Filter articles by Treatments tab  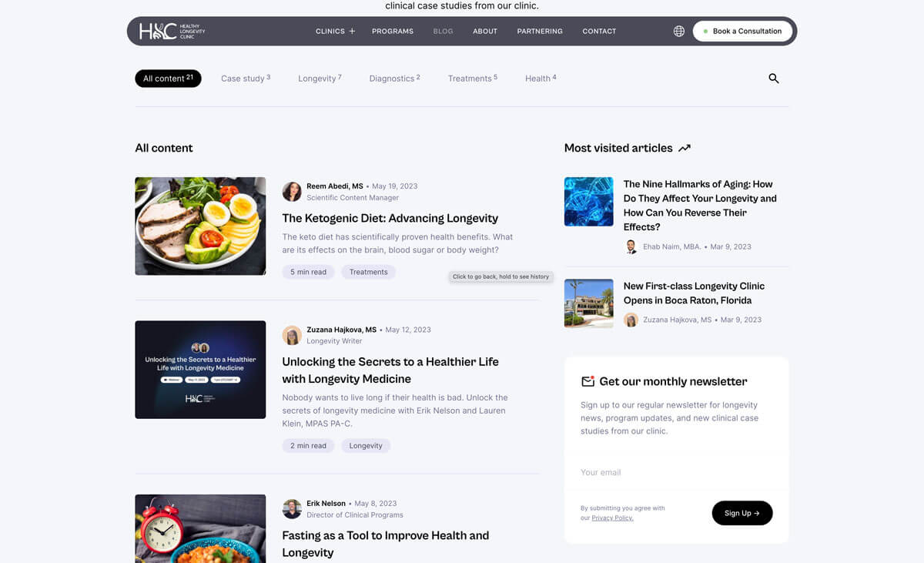(x=473, y=79)
